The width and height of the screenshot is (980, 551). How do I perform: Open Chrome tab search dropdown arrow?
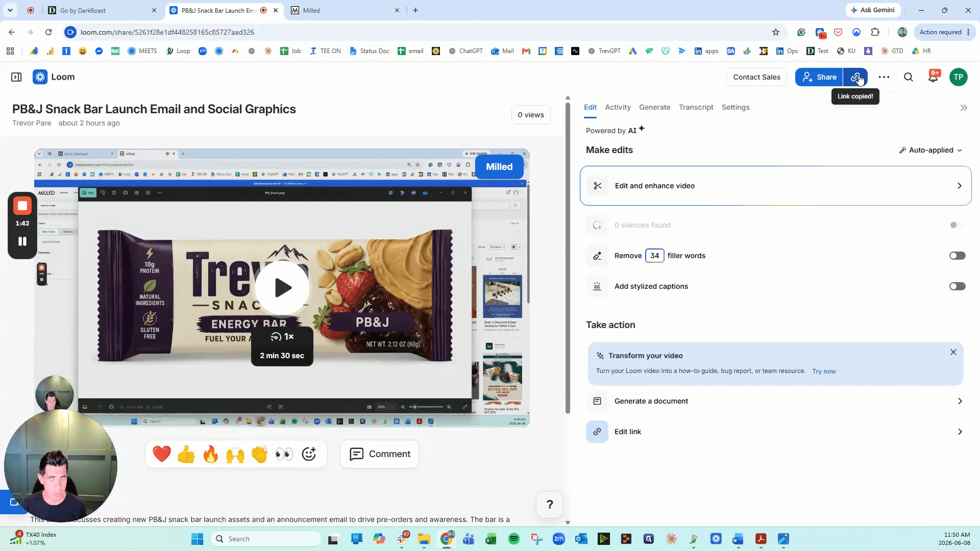tap(10, 10)
